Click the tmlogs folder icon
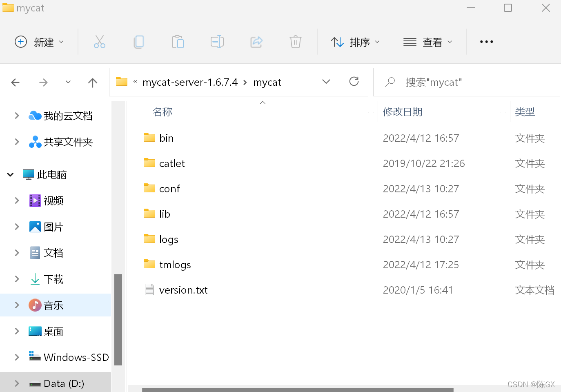The height and width of the screenshot is (392, 561). (149, 264)
